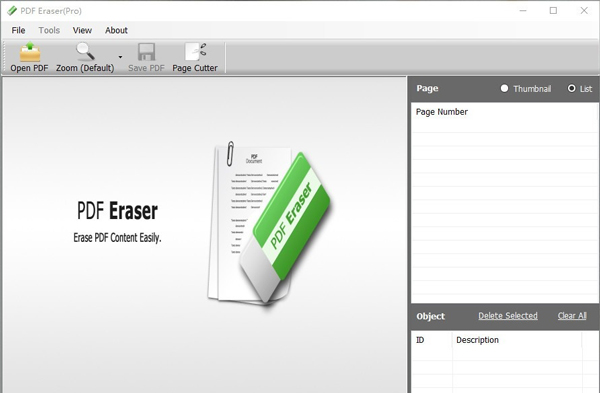
Task: Expand the Zoom dropdown arrow
Action: point(120,57)
